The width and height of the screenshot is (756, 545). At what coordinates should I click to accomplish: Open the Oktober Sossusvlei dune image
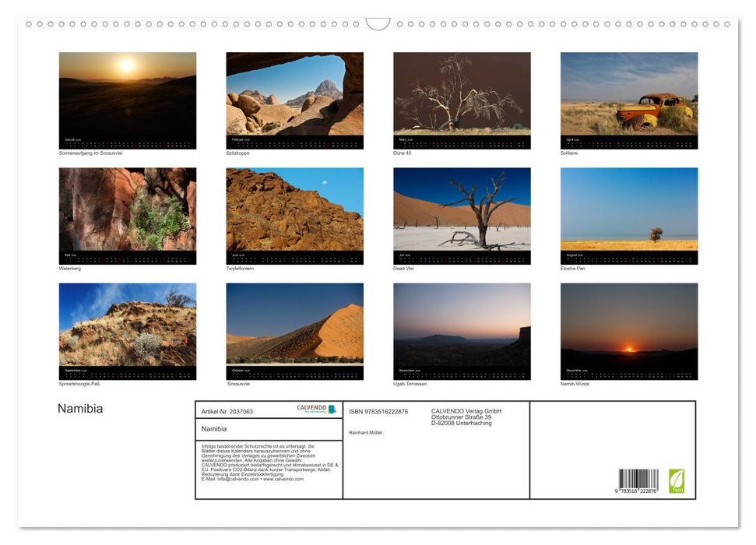pyautogui.click(x=294, y=329)
